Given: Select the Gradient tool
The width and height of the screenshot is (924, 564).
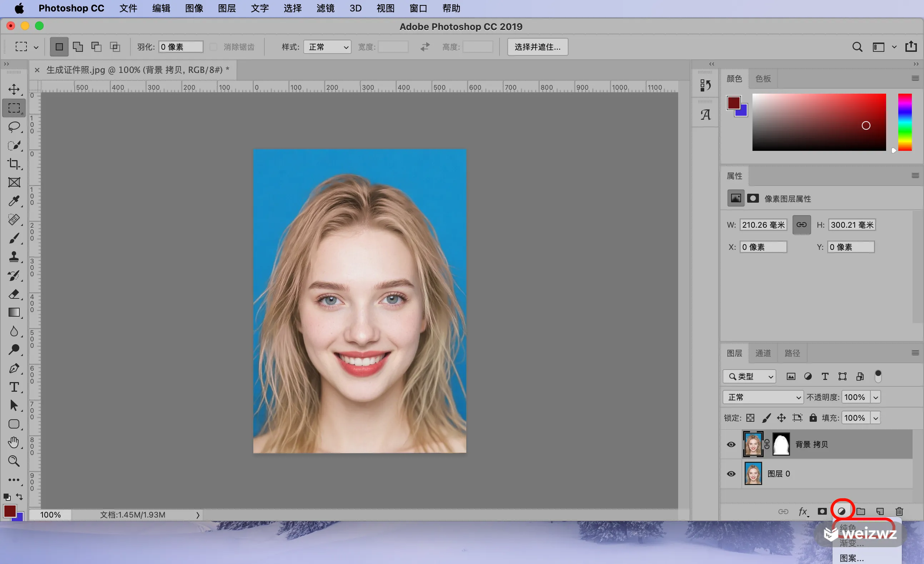Looking at the screenshot, I should pyautogui.click(x=14, y=313).
